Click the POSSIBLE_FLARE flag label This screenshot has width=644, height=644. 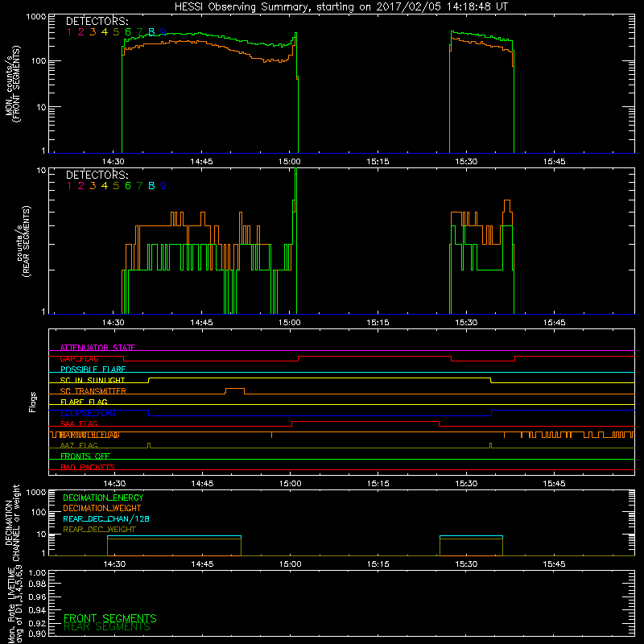93,369
